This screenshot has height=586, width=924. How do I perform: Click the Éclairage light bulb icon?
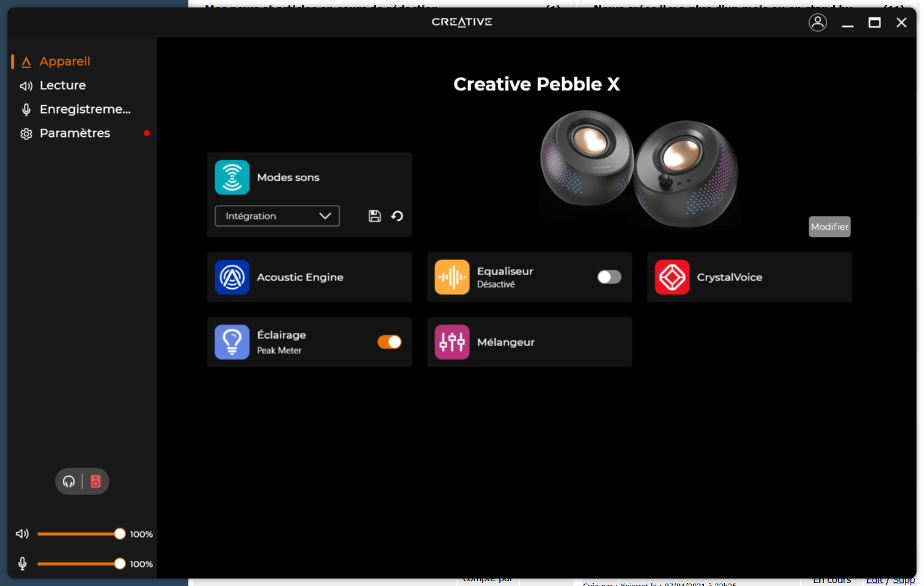[x=232, y=342]
